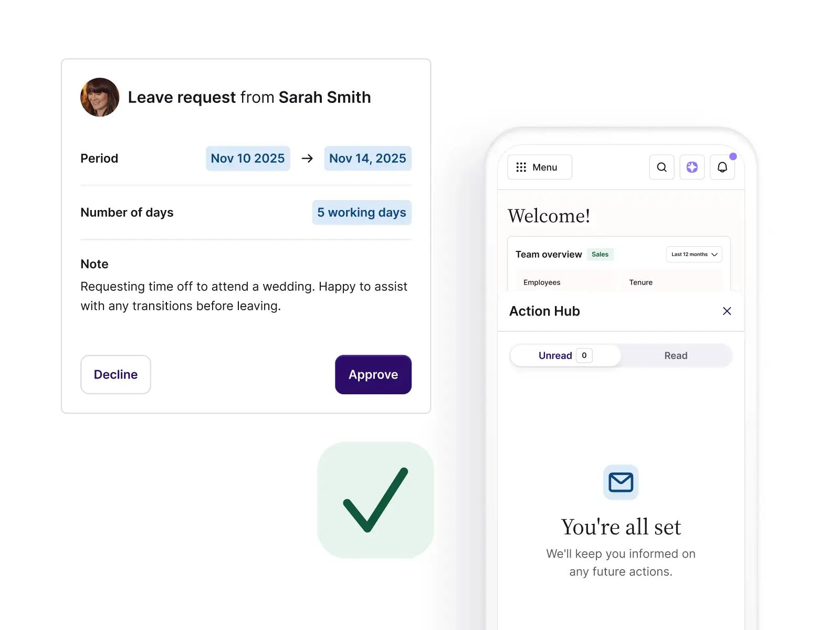Click the purple AI sparkle icon

click(692, 167)
